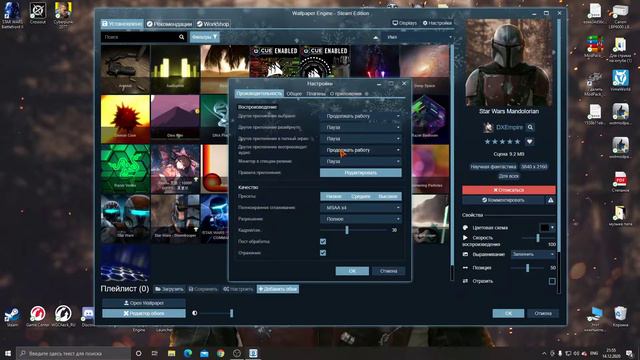
Task: Click the Комментировать button
Action: tap(503, 200)
